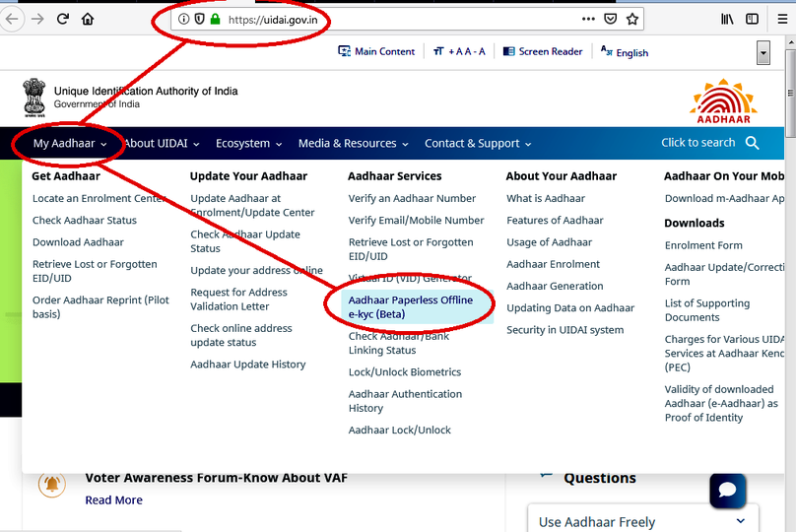The height and width of the screenshot is (532, 796).
Task: Skip to Main Content link
Action: click(376, 51)
